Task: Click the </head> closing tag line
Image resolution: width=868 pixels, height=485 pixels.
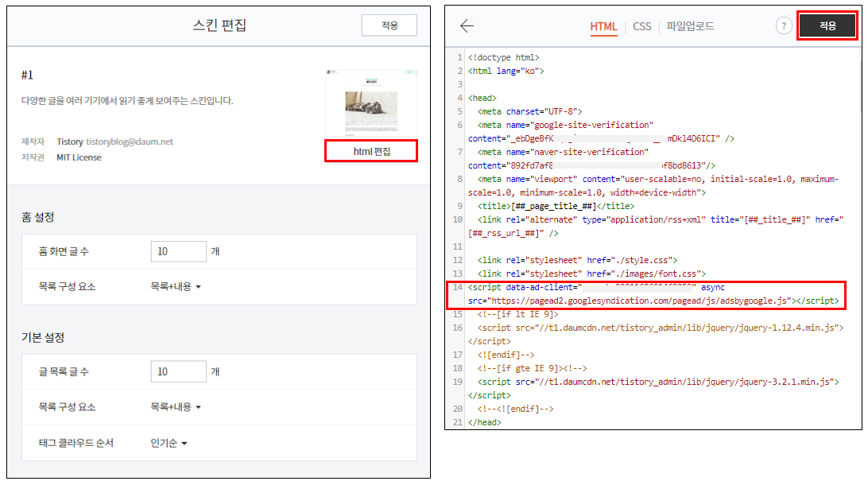Action: [x=484, y=422]
